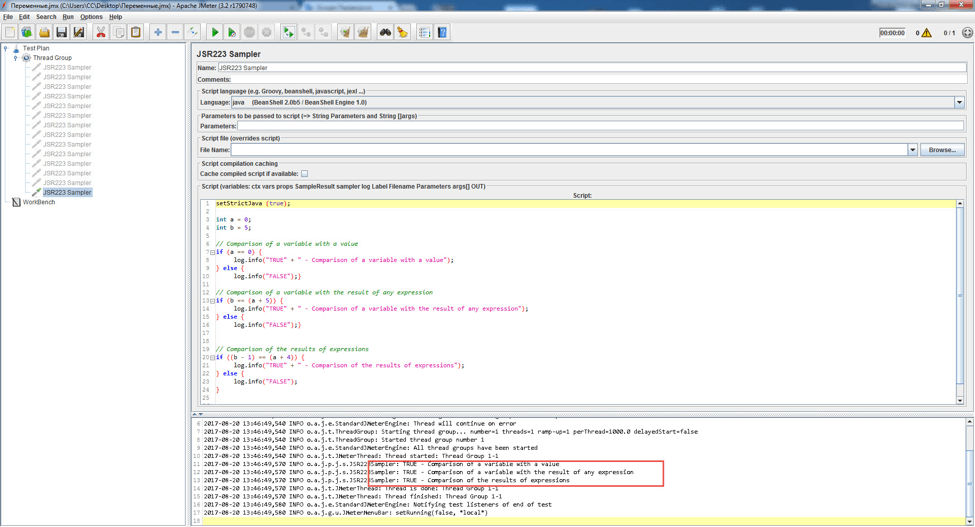Click the yellow warning triangle error counter
Image resolution: width=975 pixels, height=527 pixels.
tap(926, 33)
